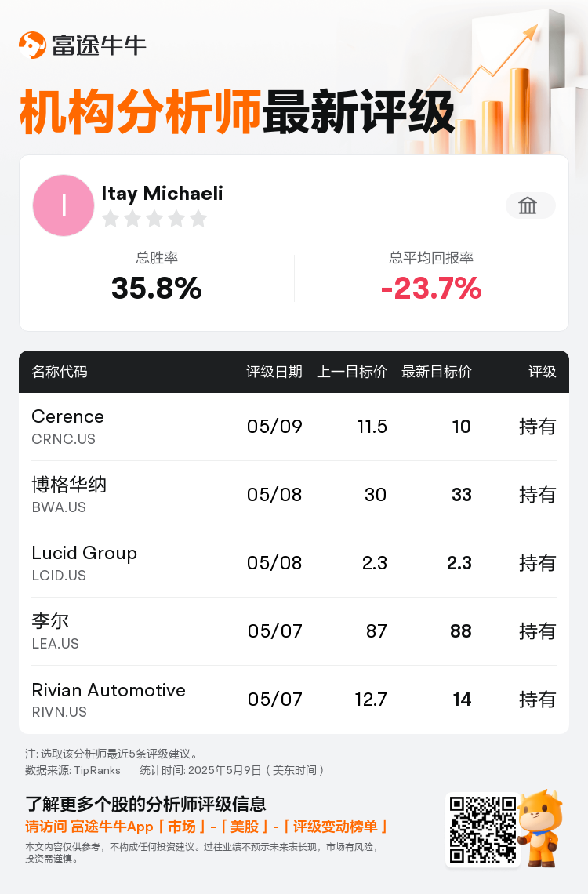Viewport: 588px width, 894px height.
Task: Open the Cerence CRNC.US row
Action: click(294, 427)
